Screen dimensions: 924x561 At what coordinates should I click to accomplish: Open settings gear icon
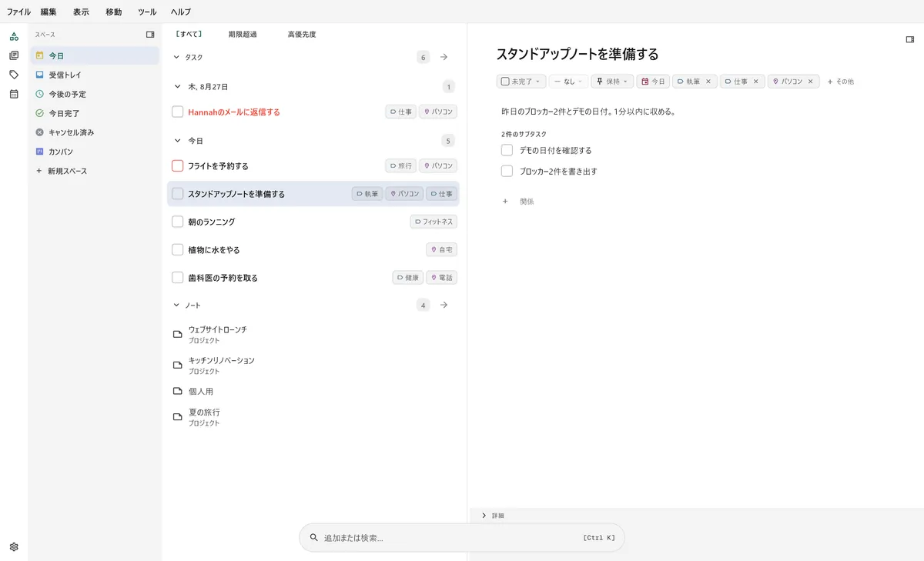click(x=14, y=547)
